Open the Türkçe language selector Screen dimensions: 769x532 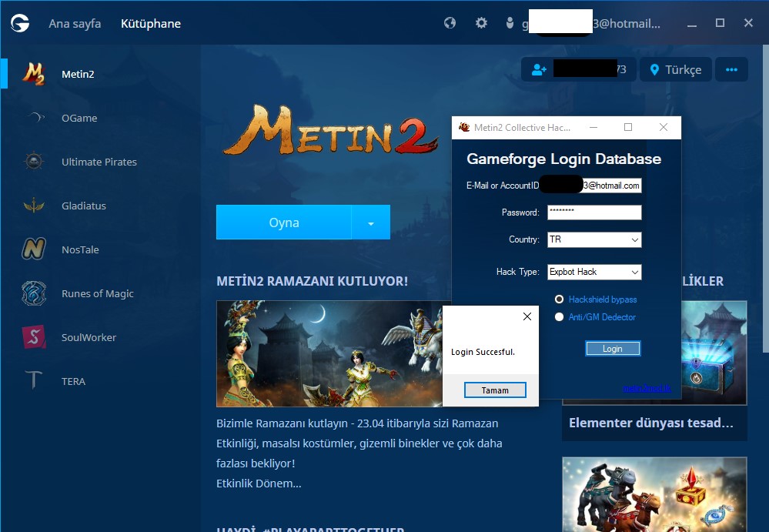tap(676, 69)
